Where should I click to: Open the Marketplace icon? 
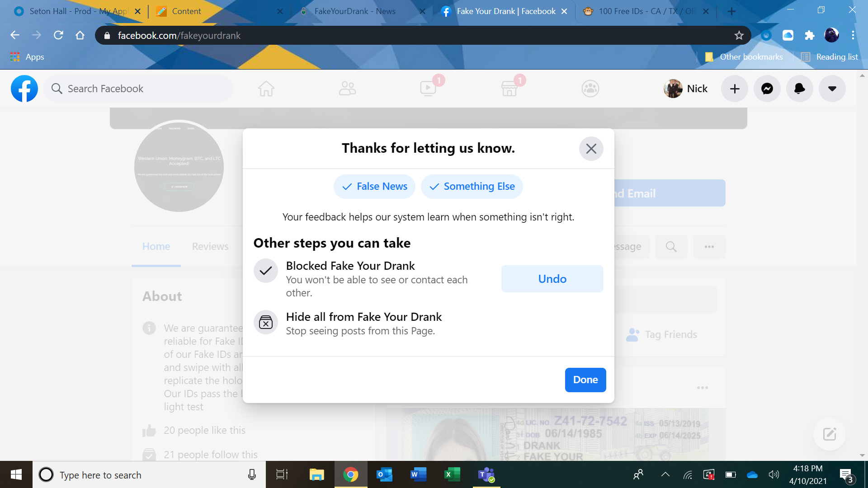tap(509, 89)
